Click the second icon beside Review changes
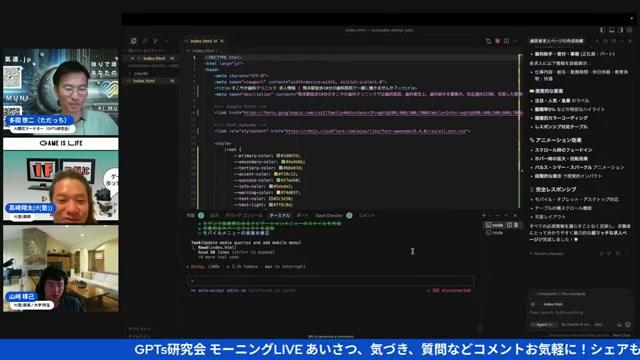 tap(609, 253)
